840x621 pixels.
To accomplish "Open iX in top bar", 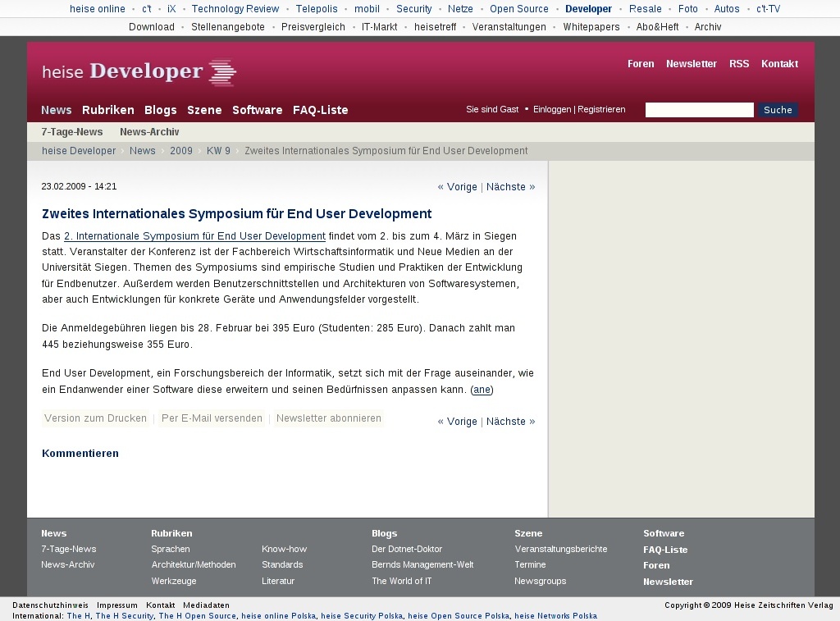I will pyautogui.click(x=171, y=9).
